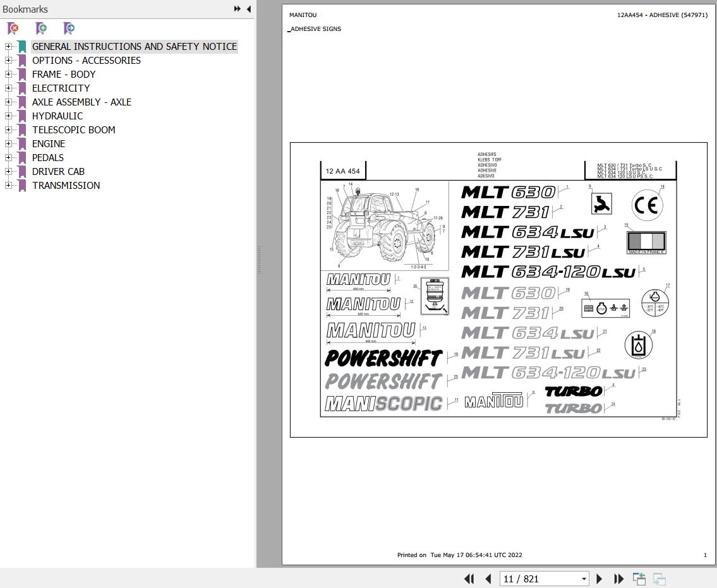Collapse the Bookmarks panel via double-arrow icon

(x=236, y=9)
